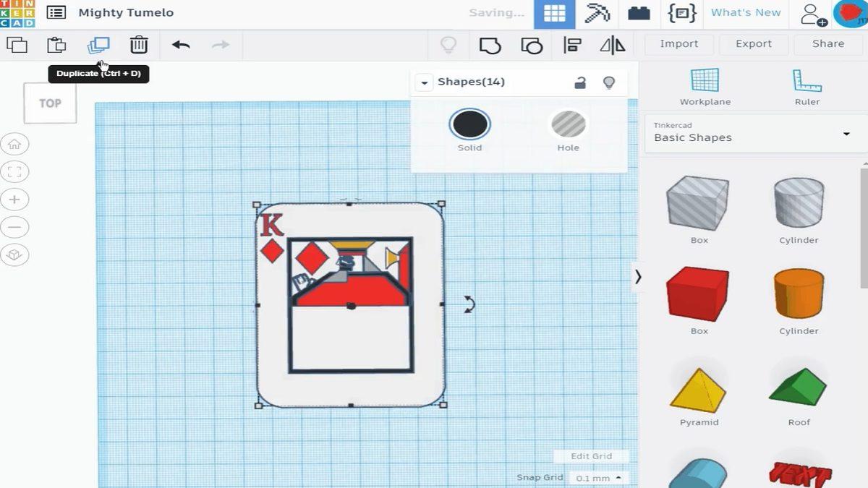The image size is (868, 488).
Task: Switch the selected shape to Hole
Action: coord(569,124)
